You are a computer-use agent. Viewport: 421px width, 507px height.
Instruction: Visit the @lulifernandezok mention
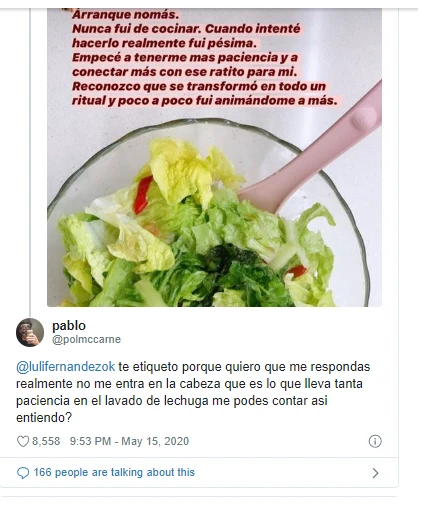click(65, 367)
